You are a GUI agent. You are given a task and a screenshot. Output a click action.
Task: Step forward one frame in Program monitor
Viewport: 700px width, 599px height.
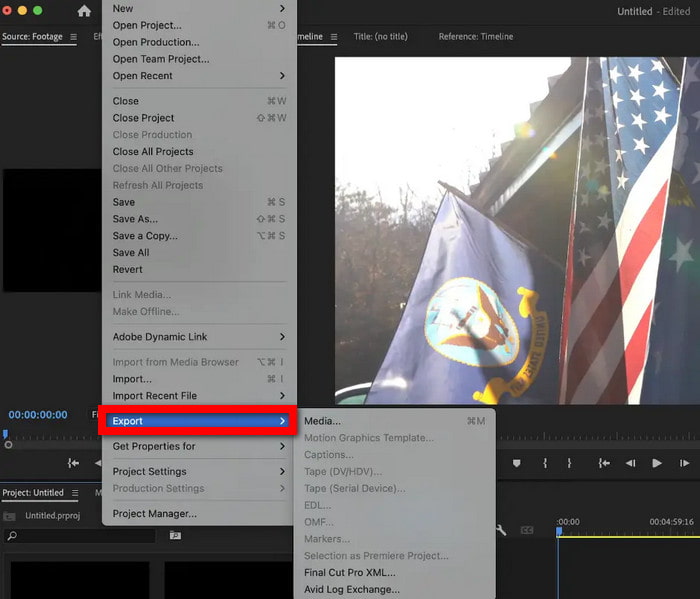tap(684, 463)
